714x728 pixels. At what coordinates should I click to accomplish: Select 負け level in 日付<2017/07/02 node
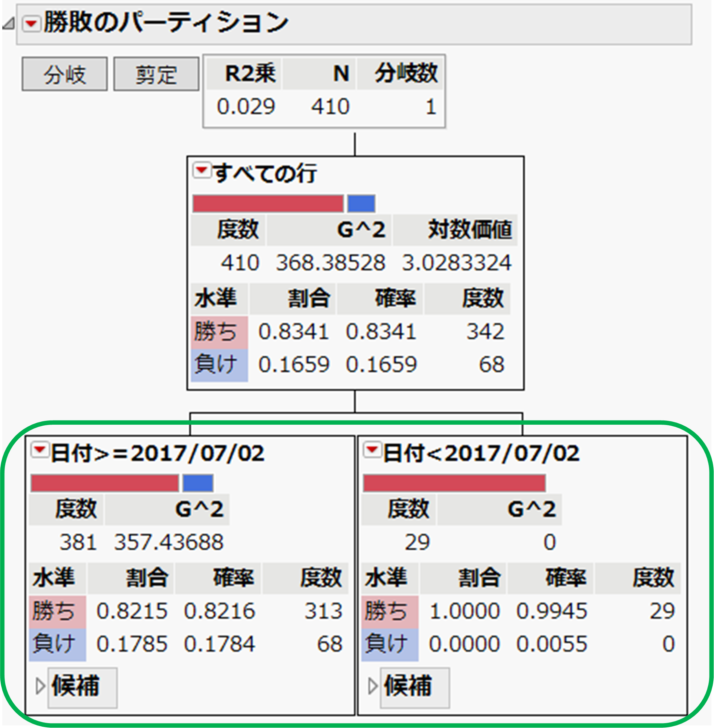[390, 644]
